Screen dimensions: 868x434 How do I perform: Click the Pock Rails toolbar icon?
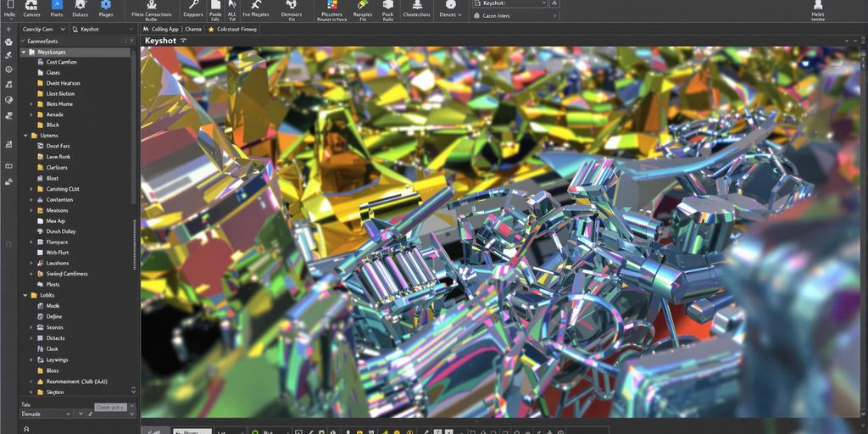click(388, 5)
